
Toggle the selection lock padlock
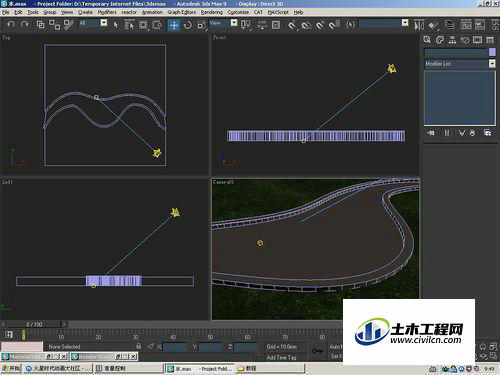[x=139, y=346]
